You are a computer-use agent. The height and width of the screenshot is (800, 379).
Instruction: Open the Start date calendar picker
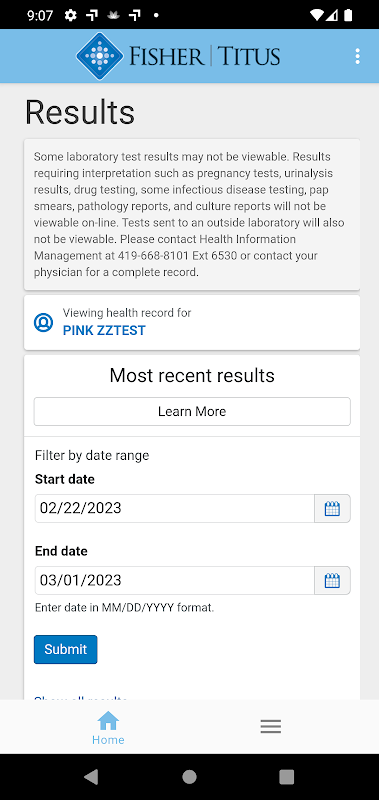coord(332,508)
